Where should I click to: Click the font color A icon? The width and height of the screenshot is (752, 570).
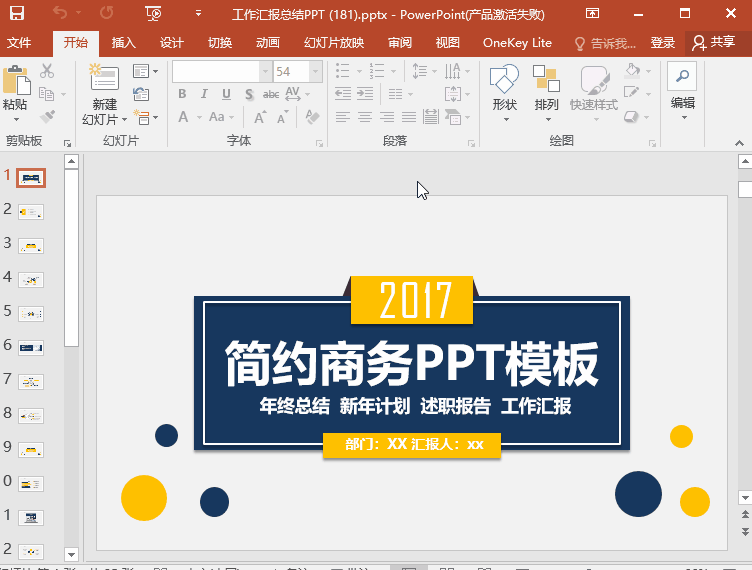pyautogui.click(x=183, y=116)
